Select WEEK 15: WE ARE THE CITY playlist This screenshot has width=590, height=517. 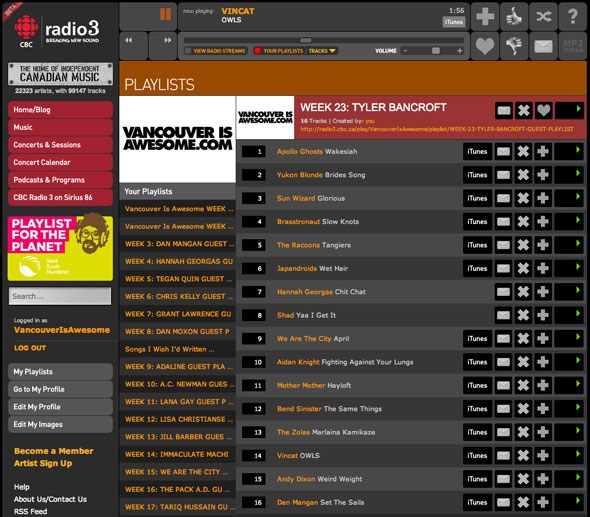point(178,472)
